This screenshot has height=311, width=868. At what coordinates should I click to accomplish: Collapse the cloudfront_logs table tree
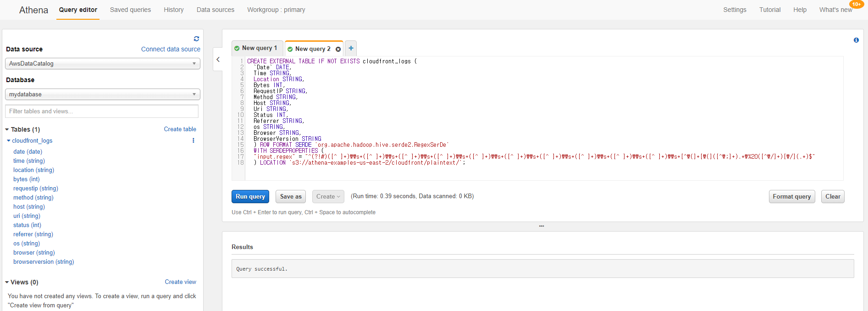click(9, 140)
